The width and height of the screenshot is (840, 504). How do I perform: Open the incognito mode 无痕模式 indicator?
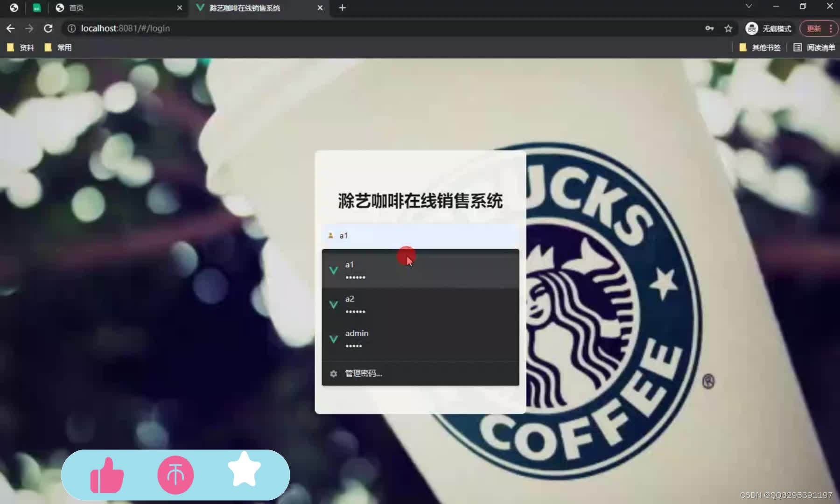click(769, 28)
